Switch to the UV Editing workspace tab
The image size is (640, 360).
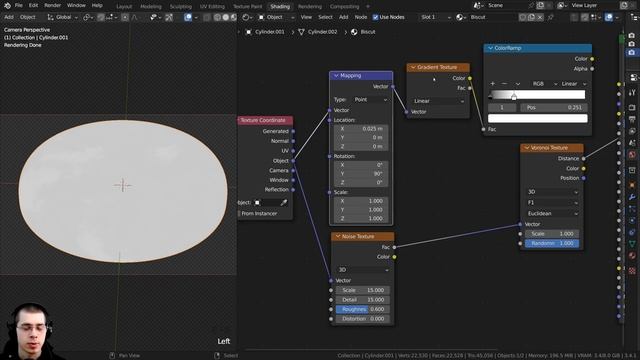212,7
